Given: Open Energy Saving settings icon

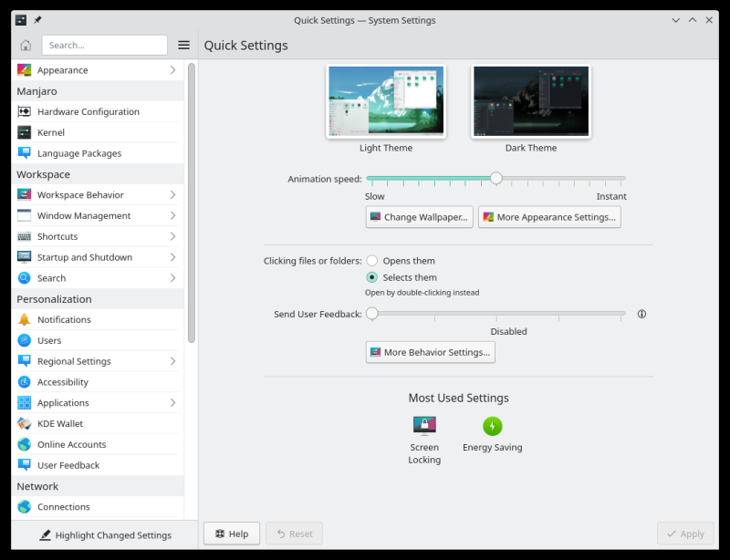Looking at the screenshot, I should pyautogui.click(x=493, y=426).
